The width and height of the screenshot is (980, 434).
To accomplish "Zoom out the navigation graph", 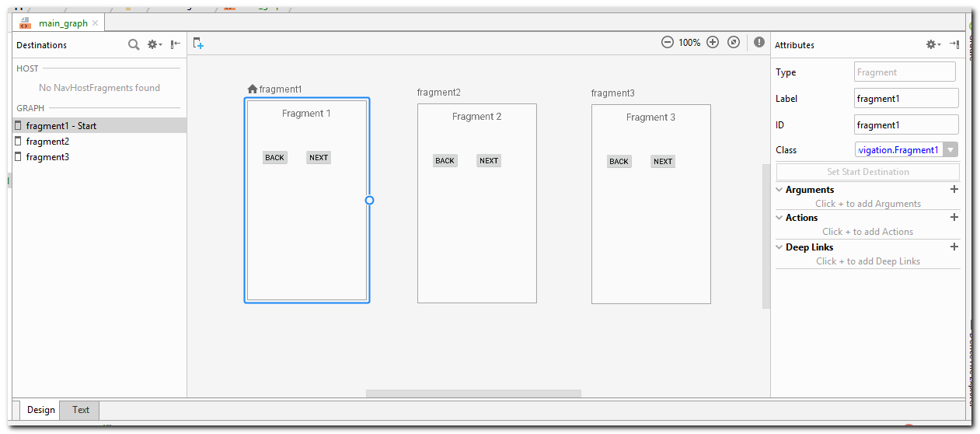I will point(667,43).
